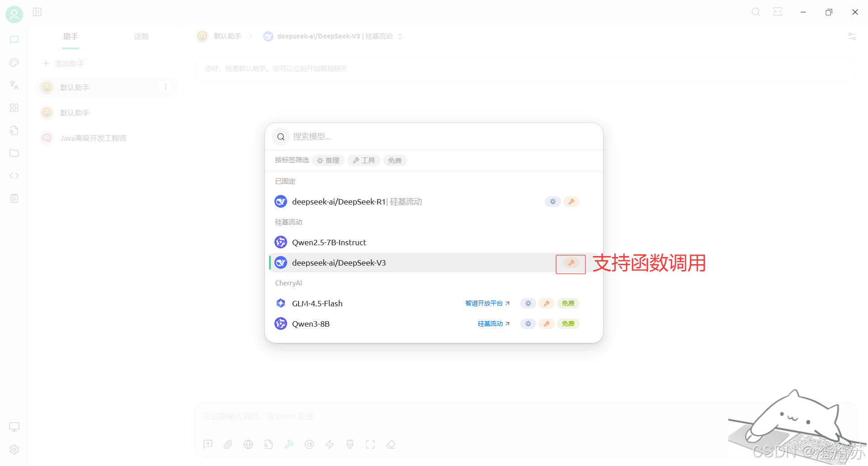Open the chat assistant sidebar icon
This screenshot has height=466, width=868.
point(14,40)
